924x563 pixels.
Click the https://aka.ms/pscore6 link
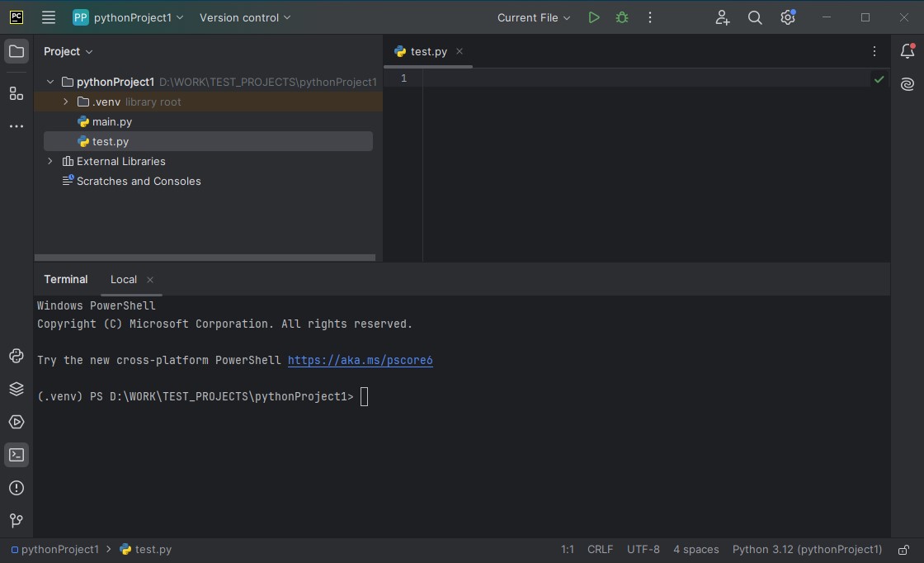(x=360, y=360)
